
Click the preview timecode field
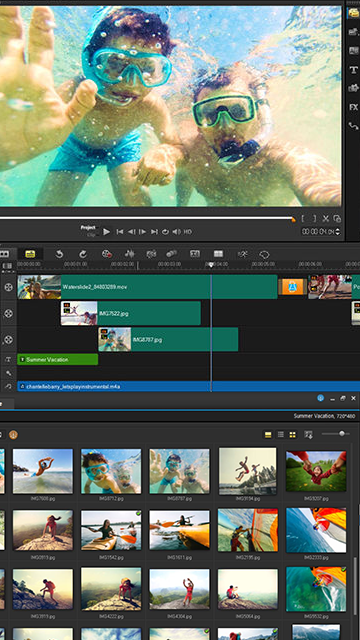[318, 232]
